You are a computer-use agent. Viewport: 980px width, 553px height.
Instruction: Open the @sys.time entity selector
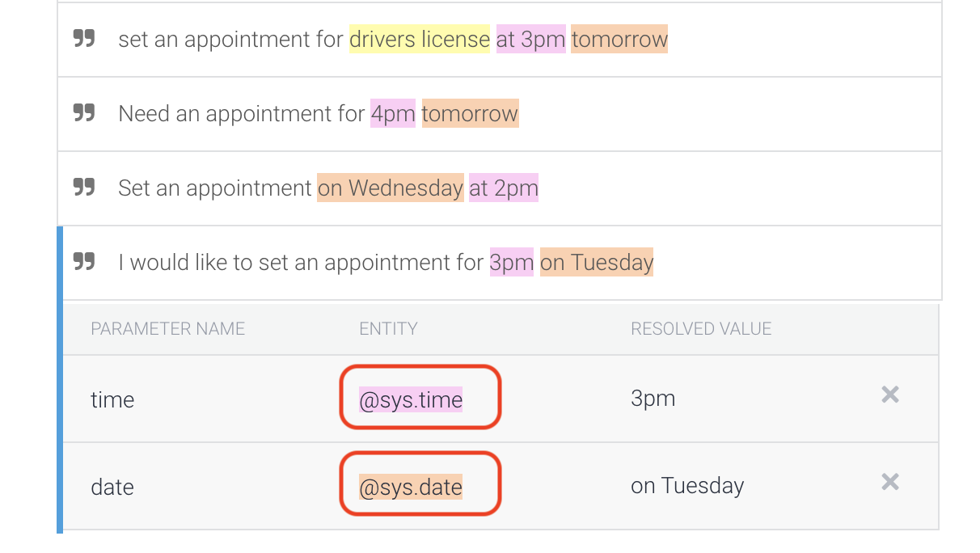tap(411, 399)
